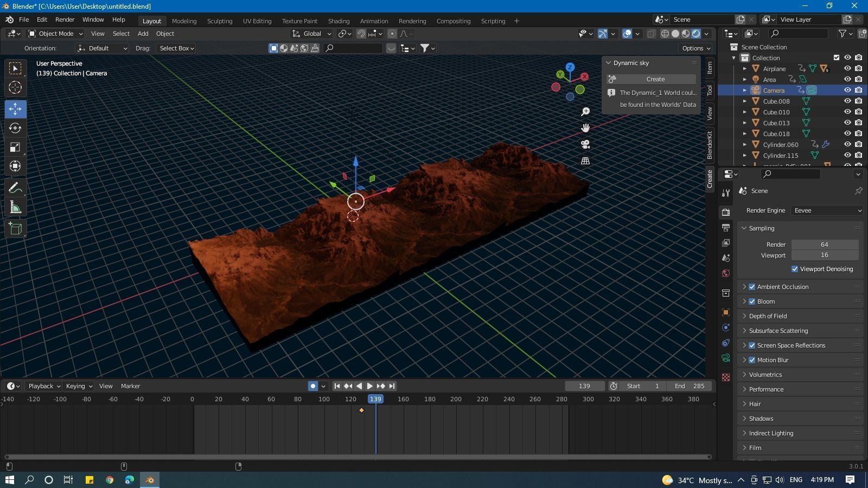Activate the Scale tool
868x488 pixels.
15,147
